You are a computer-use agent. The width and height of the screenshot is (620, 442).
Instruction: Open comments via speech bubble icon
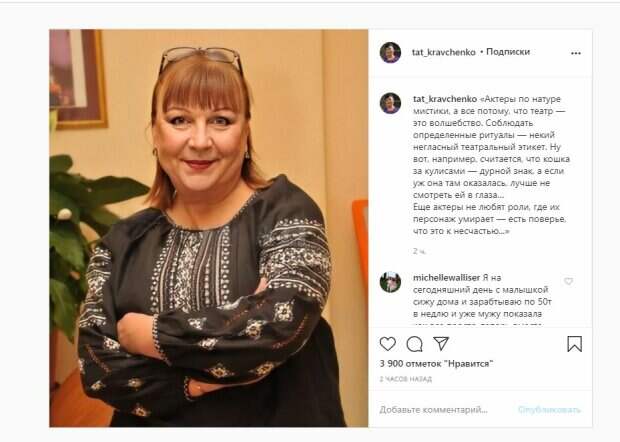(414, 344)
